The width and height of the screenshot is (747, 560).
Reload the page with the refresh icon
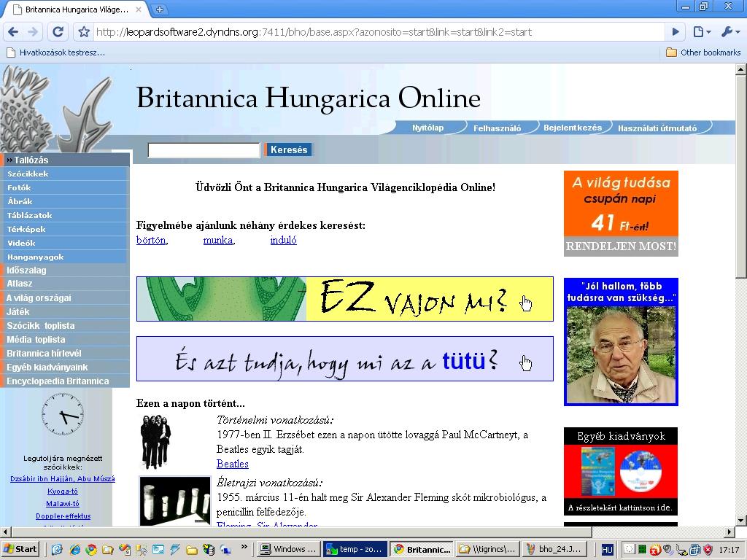58,32
